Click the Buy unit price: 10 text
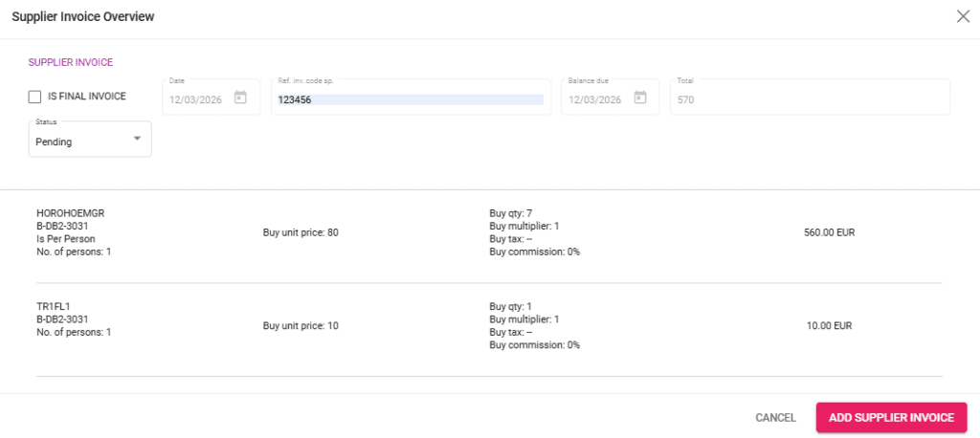The image size is (980, 438). tap(301, 325)
